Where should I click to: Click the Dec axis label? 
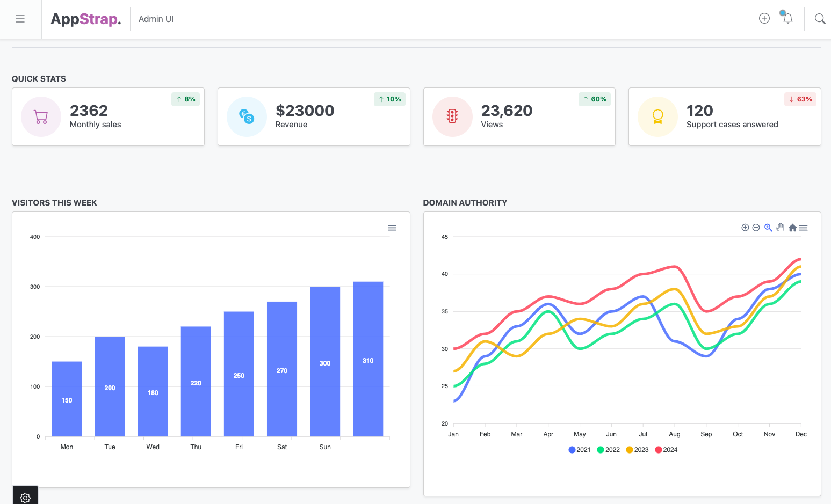tap(801, 434)
